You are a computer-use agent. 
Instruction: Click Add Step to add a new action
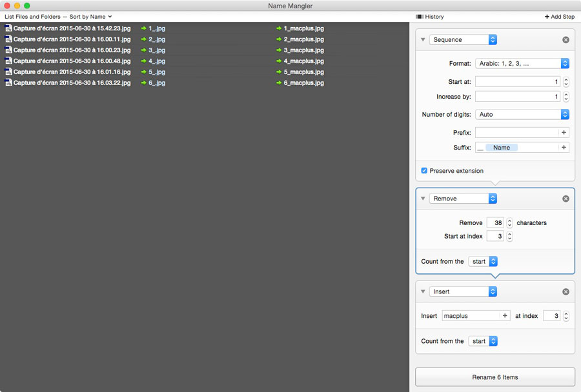pyautogui.click(x=560, y=17)
